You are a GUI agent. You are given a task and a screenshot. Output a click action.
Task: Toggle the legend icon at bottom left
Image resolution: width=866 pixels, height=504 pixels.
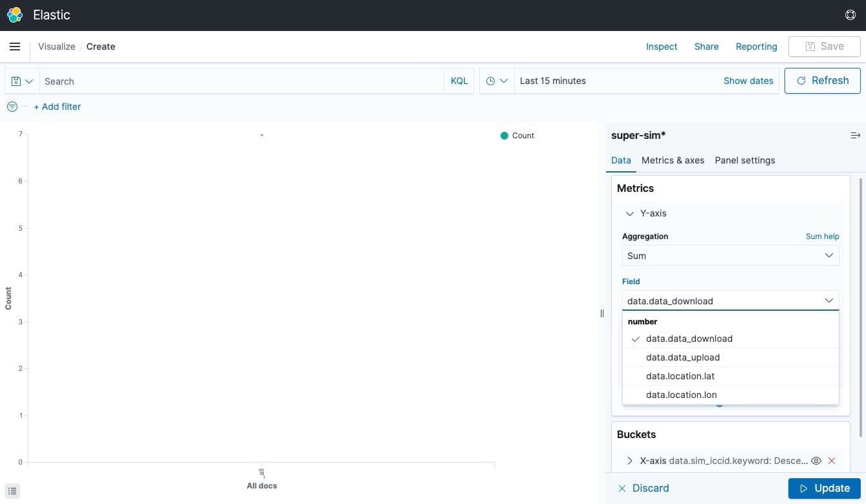[x=12, y=491]
